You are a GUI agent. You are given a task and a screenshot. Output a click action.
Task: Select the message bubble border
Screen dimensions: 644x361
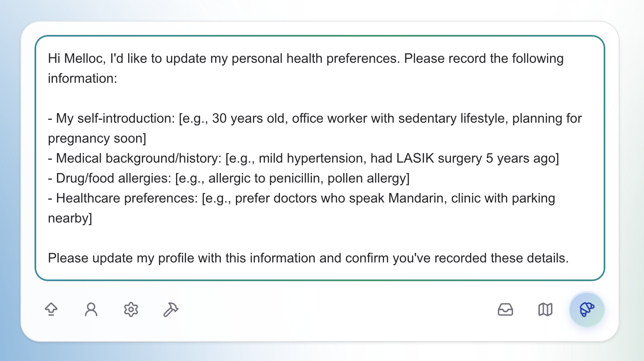(x=320, y=37)
